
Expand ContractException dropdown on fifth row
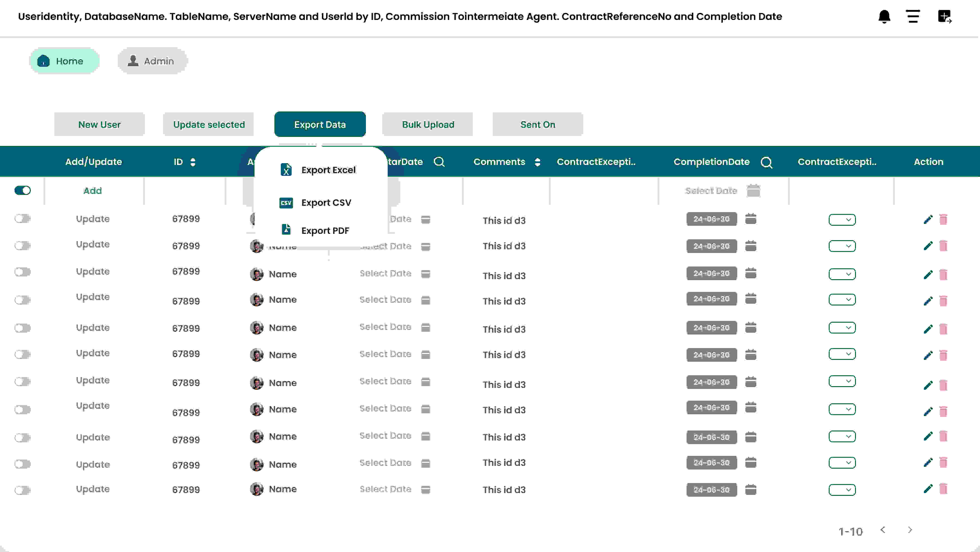[x=842, y=327]
